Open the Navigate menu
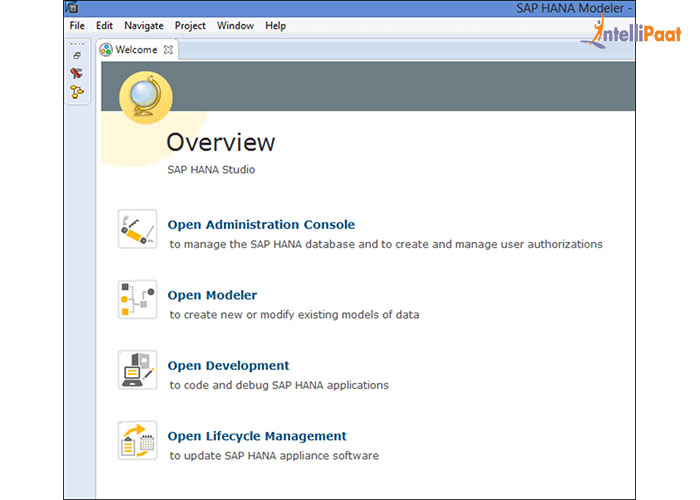Image resolution: width=700 pixels, height=500 pixels. click(144, 26)
